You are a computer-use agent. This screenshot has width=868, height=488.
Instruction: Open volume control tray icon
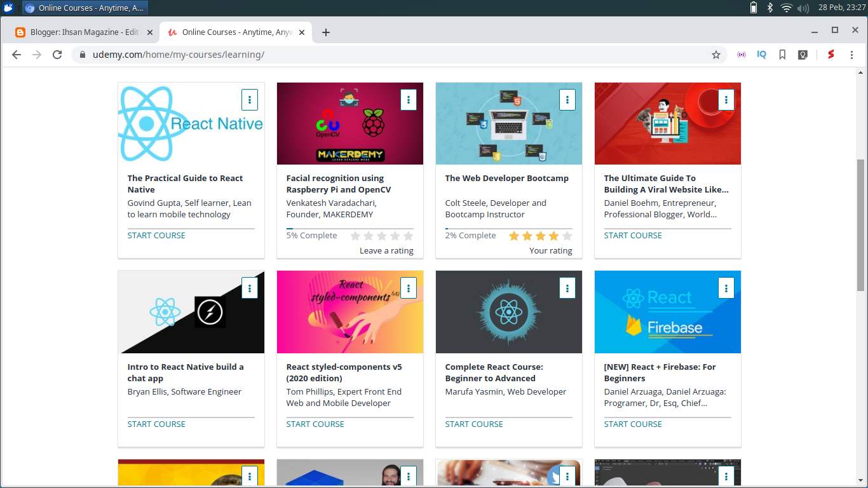803,8
